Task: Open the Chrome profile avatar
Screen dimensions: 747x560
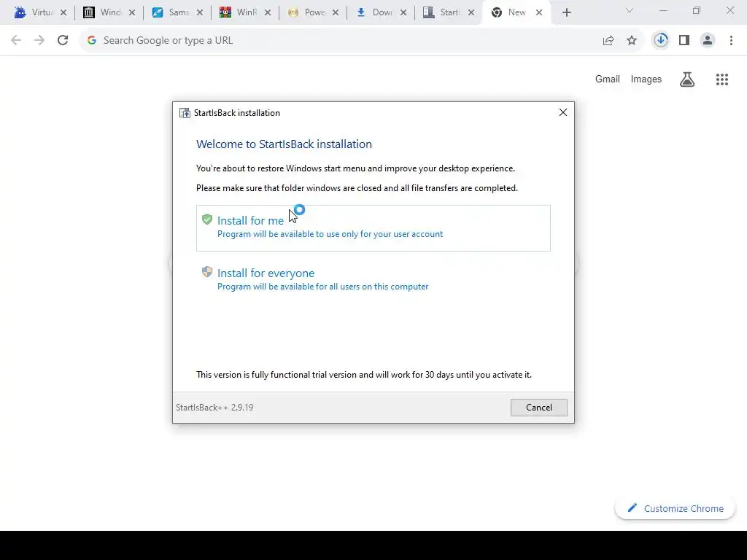Action: pyautogui.click(x=708, y=41)
